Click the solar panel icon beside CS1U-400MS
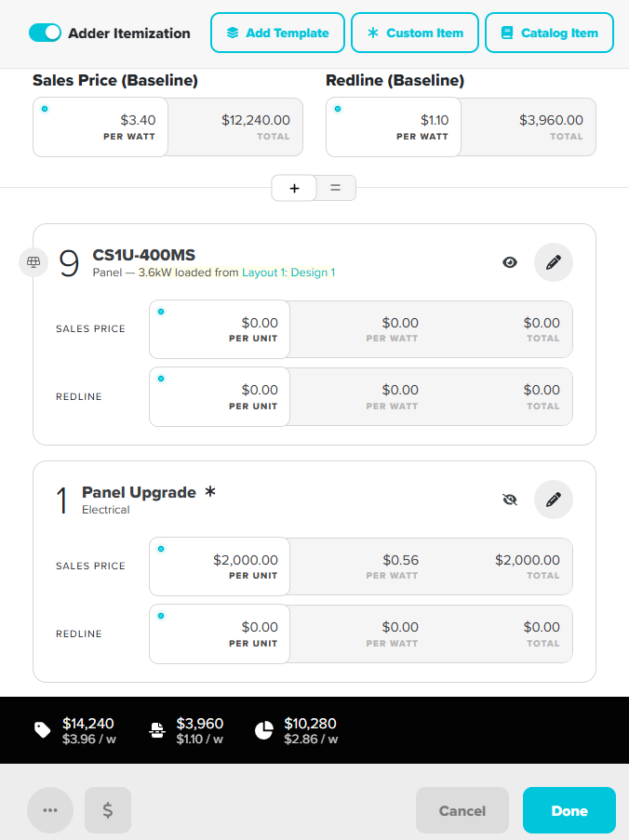629x840 pixels. 33,262
